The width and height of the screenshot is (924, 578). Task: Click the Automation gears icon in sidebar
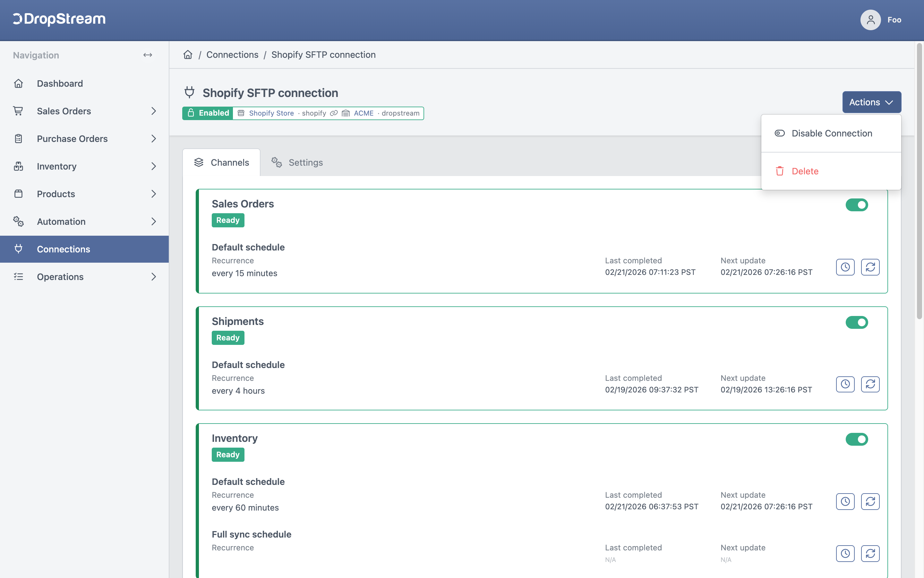point(18,221)
